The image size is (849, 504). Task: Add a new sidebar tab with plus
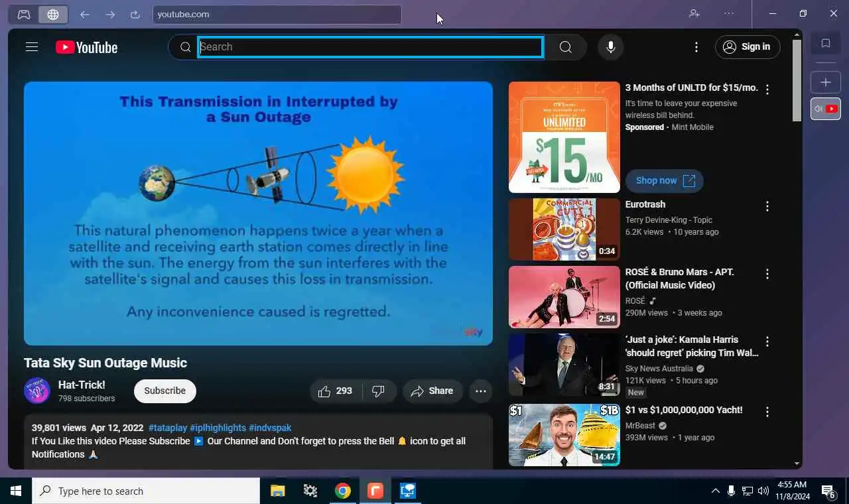tap(826, 82)
